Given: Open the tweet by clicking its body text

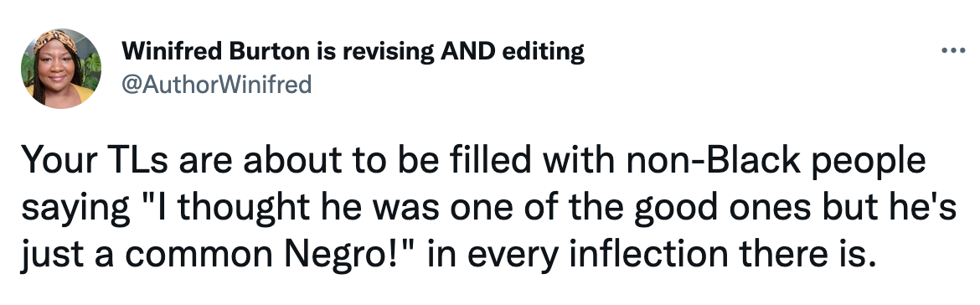Looking at the screenshot, I should [489, 208].
